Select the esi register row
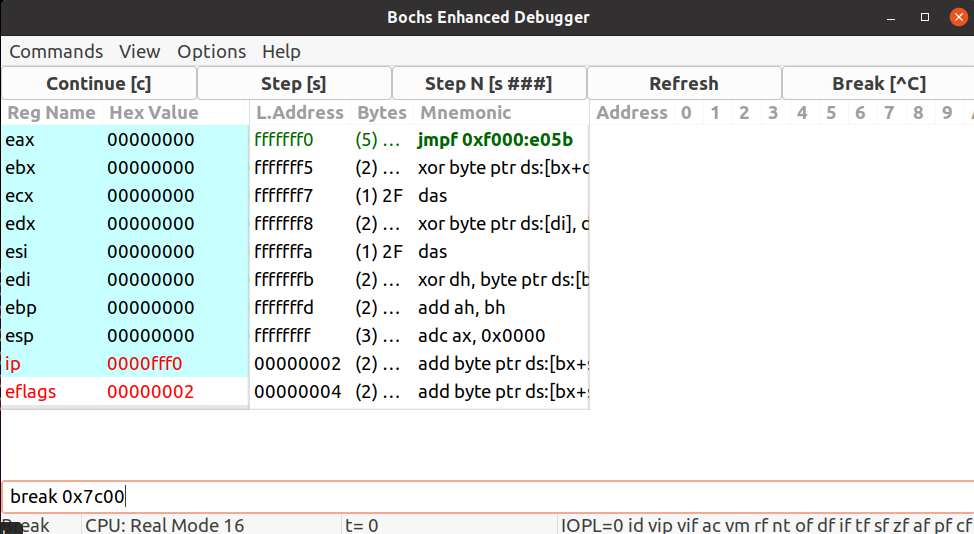Image resolution: width=974 pixels, height=534 pixels. [x=125, y=251]
